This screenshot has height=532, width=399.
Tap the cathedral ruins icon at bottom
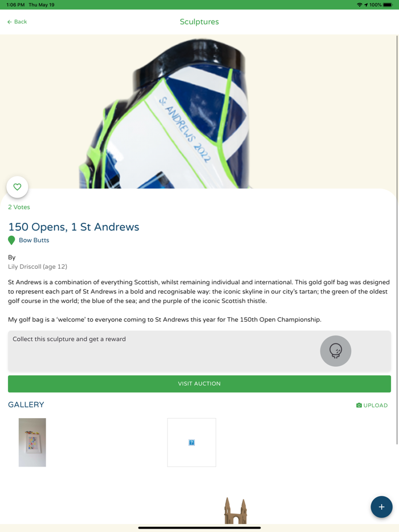coord(235,511)
